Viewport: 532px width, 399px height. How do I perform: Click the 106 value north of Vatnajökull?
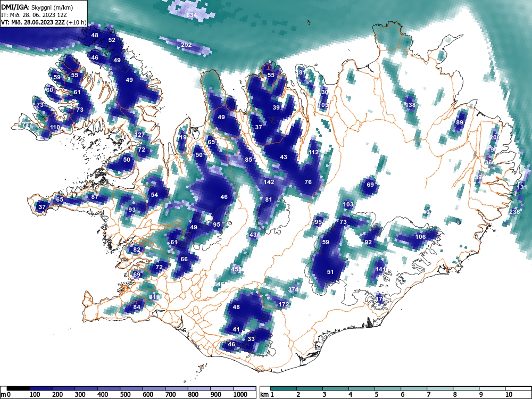click(420, 237)
